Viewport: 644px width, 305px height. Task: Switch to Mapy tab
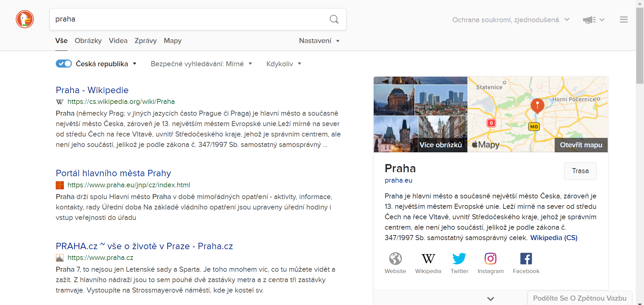tap(173, 41)
